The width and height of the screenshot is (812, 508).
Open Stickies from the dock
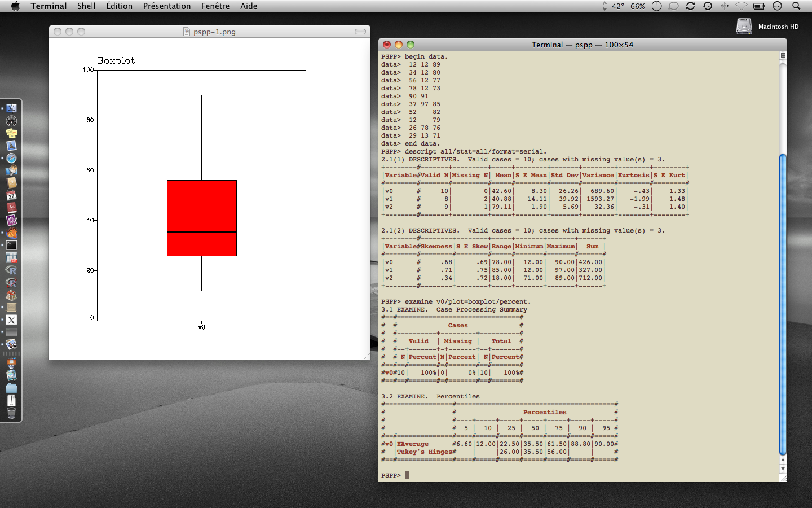(11, 133)
